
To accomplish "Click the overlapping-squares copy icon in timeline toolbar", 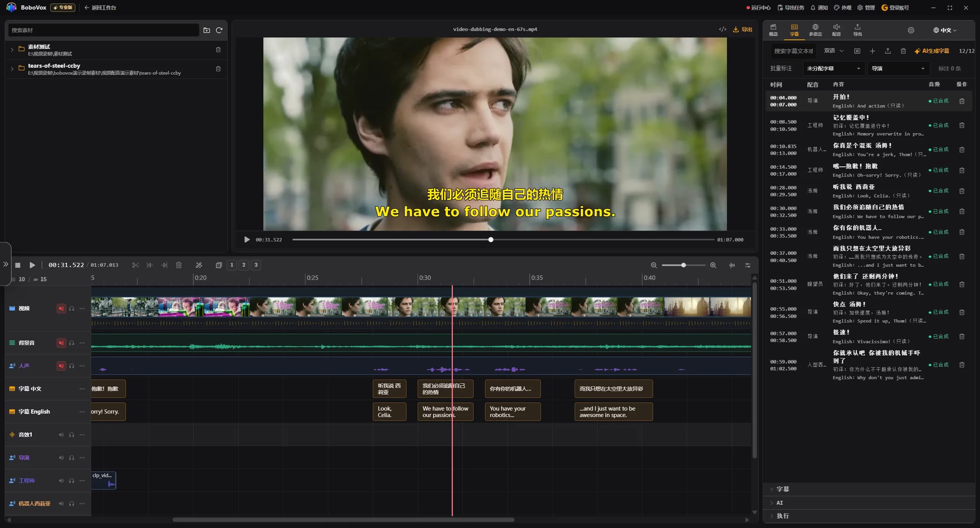I will point(219,265).
